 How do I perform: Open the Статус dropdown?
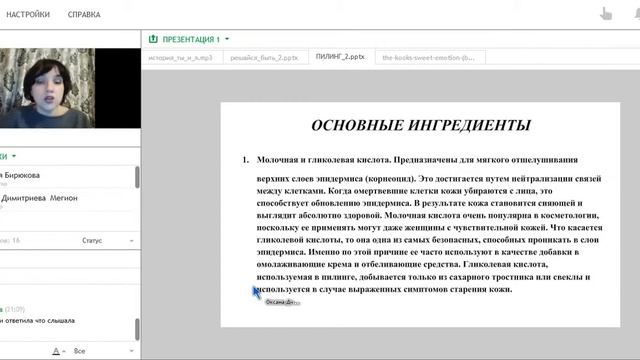[x=108, y=240]
